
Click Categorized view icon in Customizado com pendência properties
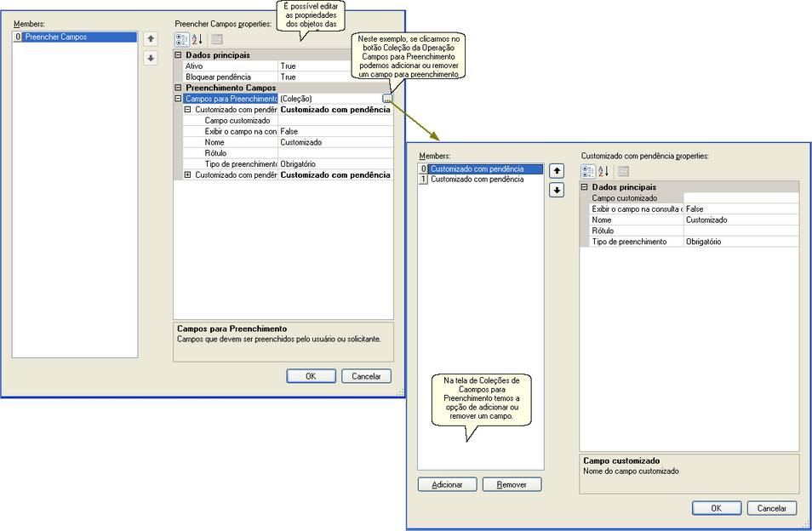click(x=588, y=171)
